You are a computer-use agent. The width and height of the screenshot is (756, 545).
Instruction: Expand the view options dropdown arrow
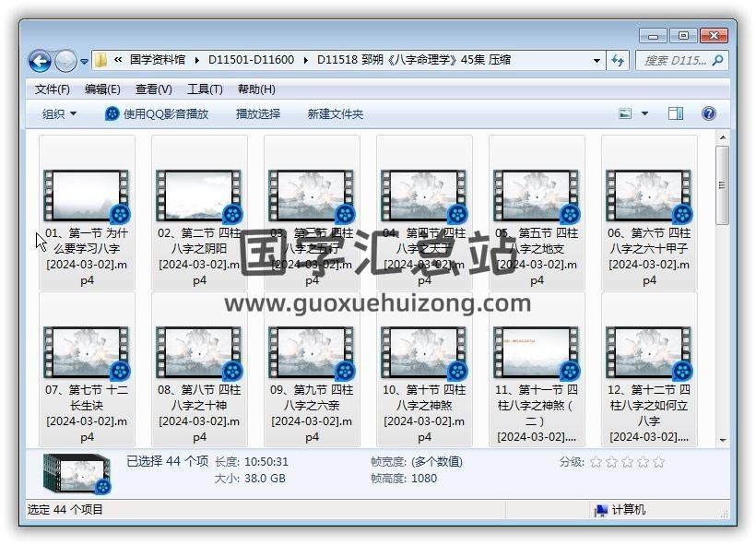pos(644,113)
